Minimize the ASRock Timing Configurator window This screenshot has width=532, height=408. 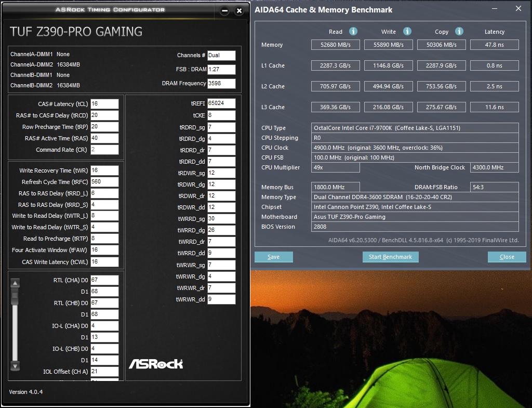point(224,11)
